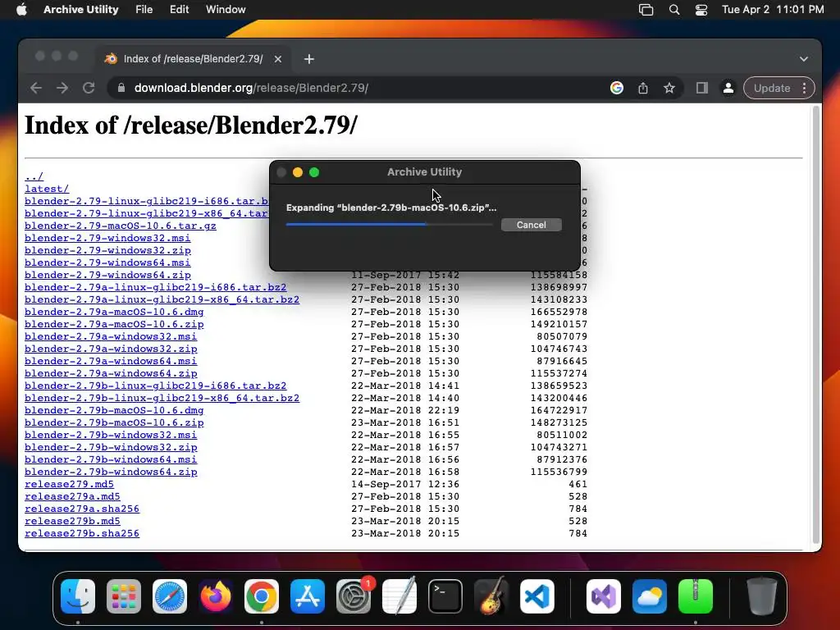Open the File menu

click(144, 10)
